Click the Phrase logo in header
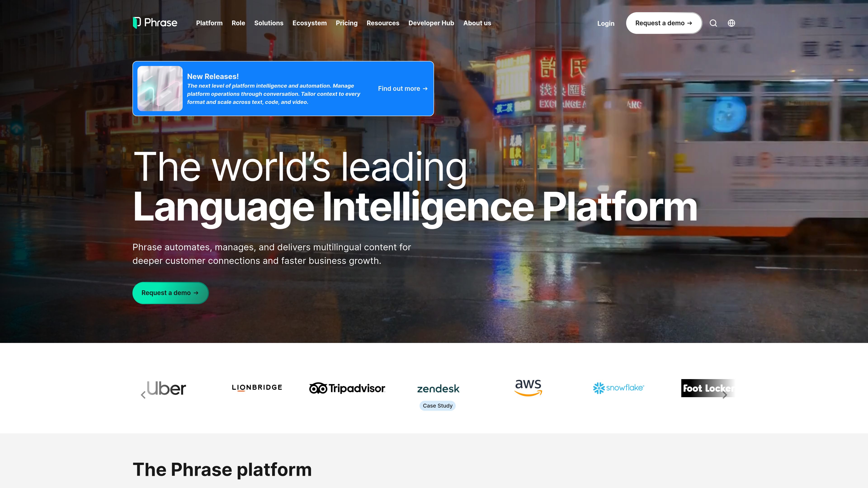The width and height of the screenshot is (868, 488). click(155, 23)
